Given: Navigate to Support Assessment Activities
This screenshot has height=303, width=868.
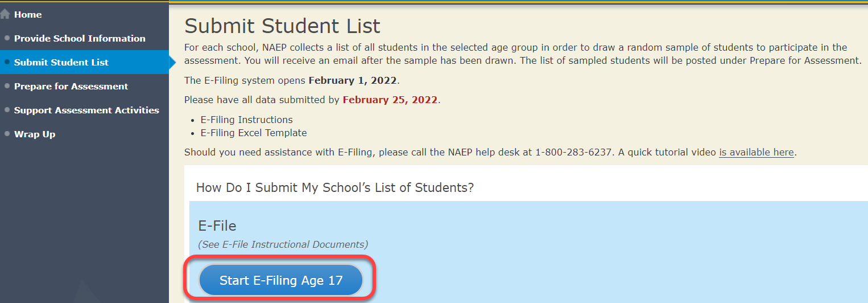Looking at the screenshot, I should [86, 110].
